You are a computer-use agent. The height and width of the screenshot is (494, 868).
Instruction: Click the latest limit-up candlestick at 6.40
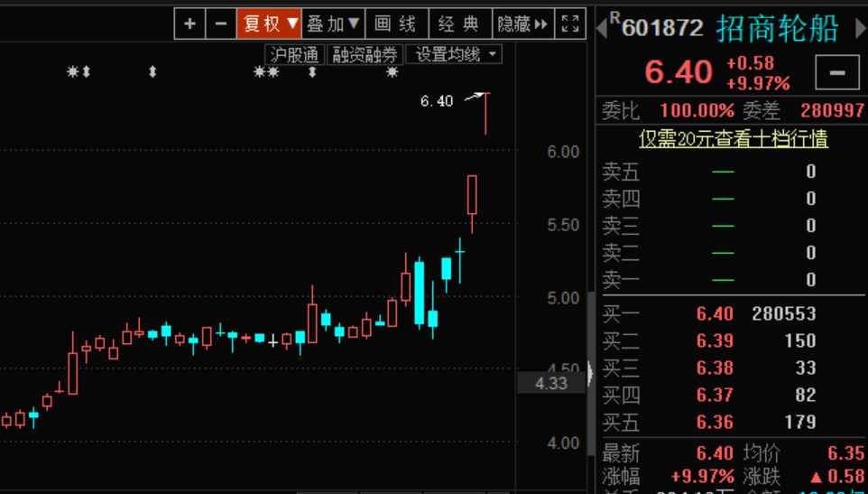coord(486,114)
